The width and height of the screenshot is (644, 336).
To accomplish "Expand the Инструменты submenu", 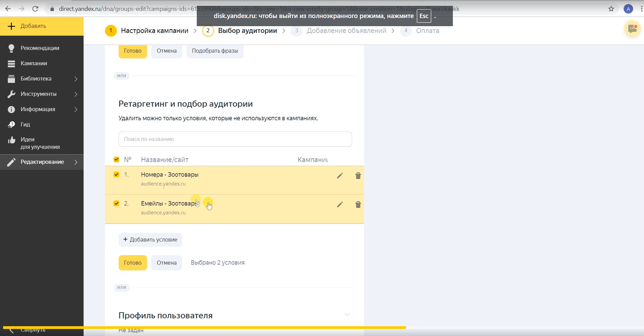I will click(x=76, y=94).
